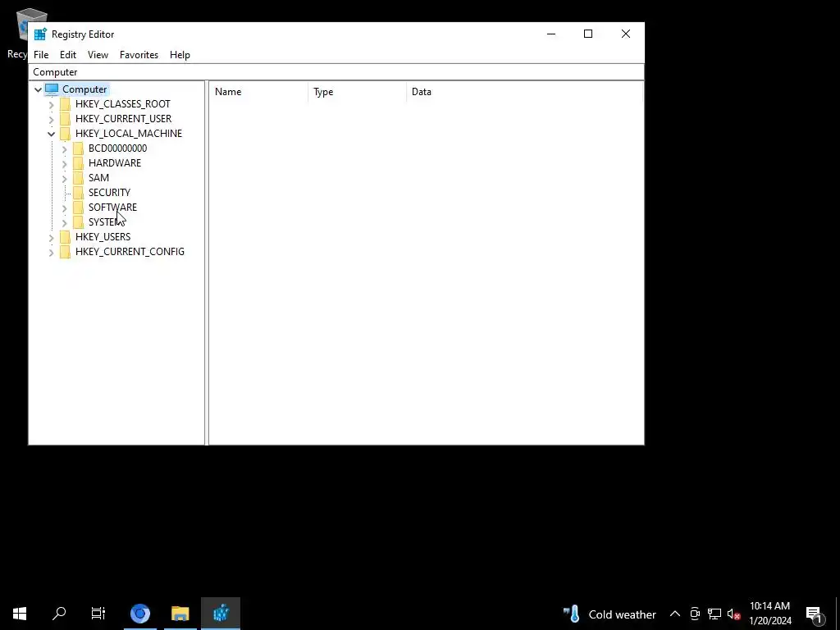840x630 pixels.
Task: Click the HKEY_CURRENT_USER folder icon
Action: (x=65, y=119)
